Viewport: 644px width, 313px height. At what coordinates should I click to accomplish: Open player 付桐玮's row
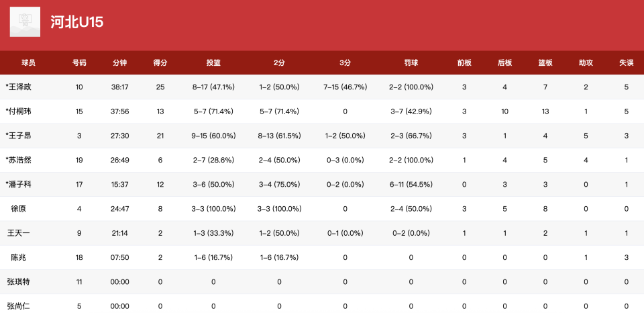tap(19, 111)
